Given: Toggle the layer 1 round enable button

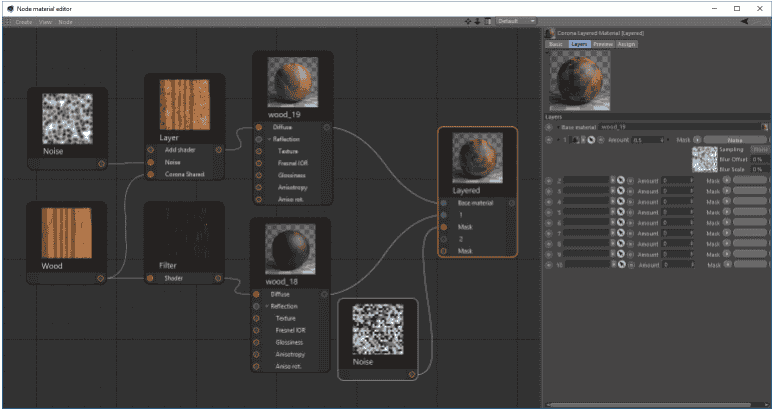Looking at the screenshot, I should (549, 140).
